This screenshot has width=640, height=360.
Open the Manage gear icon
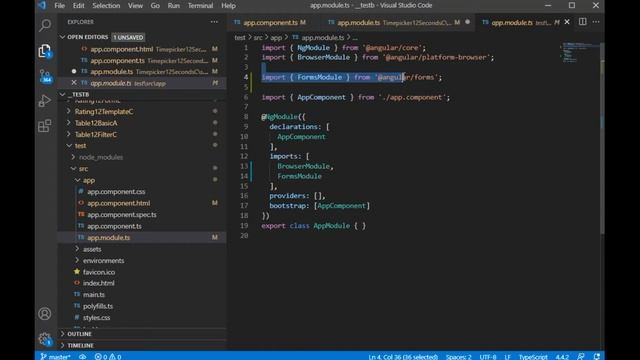coord(45,339)
